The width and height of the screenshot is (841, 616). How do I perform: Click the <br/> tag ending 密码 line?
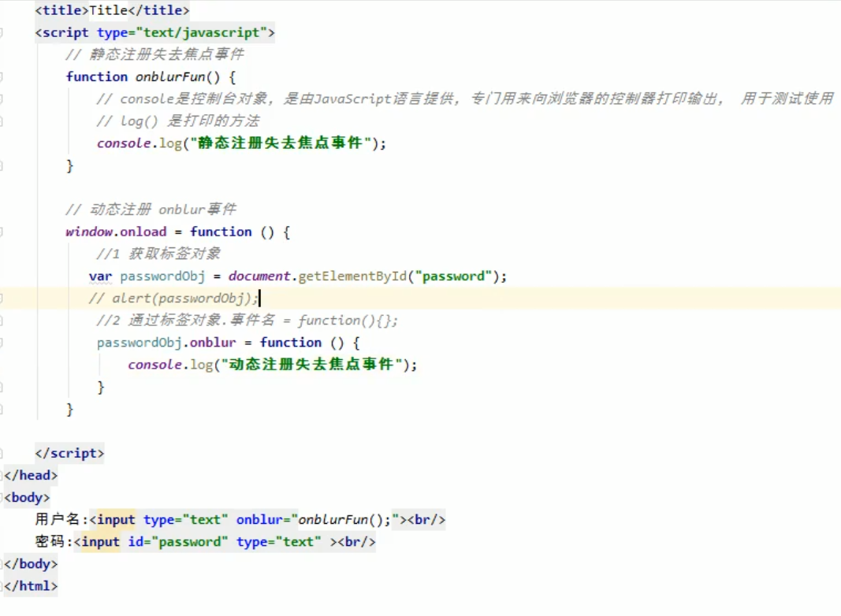(357, 542)
